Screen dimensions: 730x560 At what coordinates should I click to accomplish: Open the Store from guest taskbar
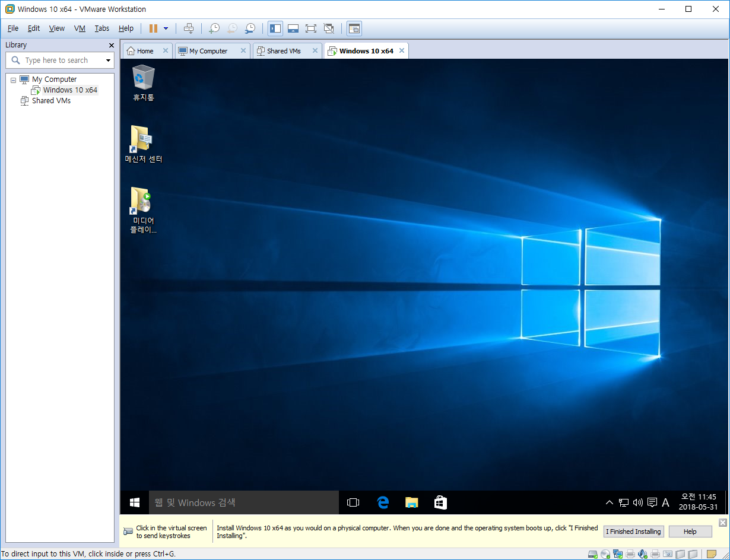[x=440, y=502]
